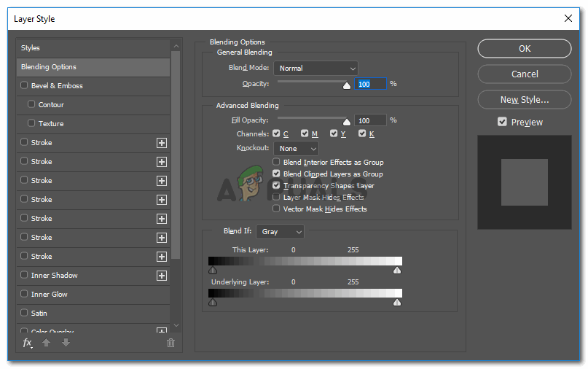Screen dimensions: 588x369
Task: Close the Layer Style dialog
Action: pyautogui.click(x=568, y=18)
